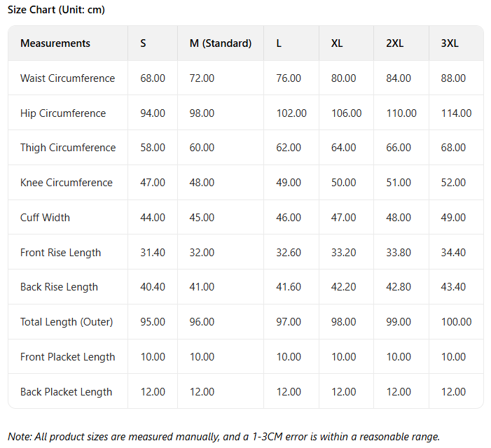
Task: Click the Back Rise Length row label
Action: click(59, 287)
